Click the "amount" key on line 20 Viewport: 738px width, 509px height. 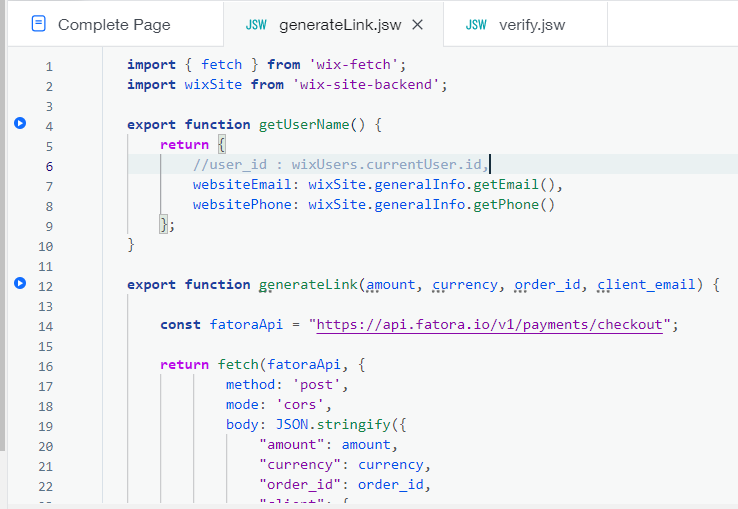click(x=291, y=444)
